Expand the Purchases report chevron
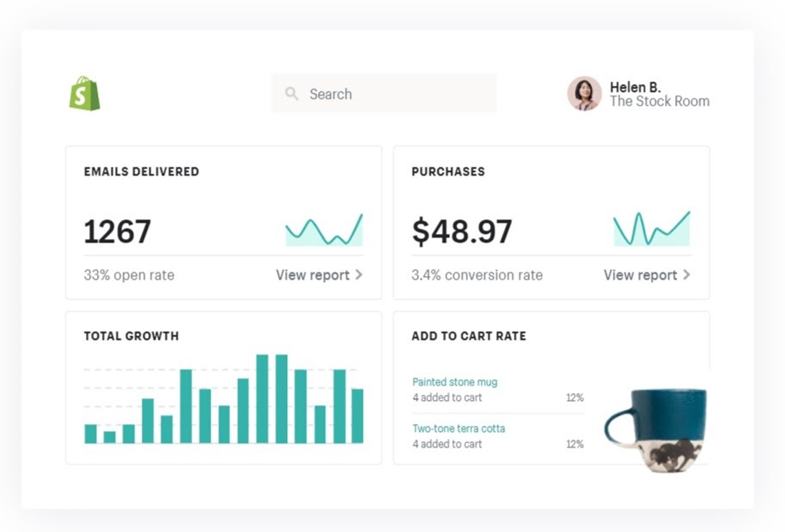Image resolution: width=785 pixels, height=532 pixels. [x=687, y=275]
